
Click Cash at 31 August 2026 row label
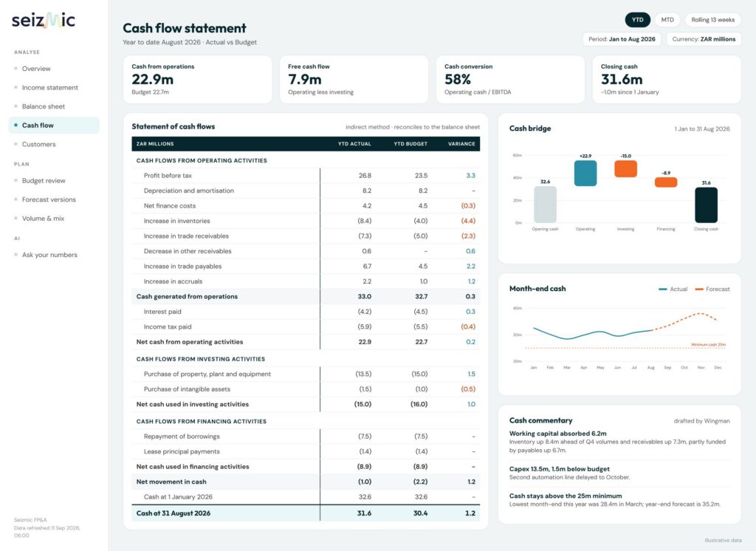point(173,513)
